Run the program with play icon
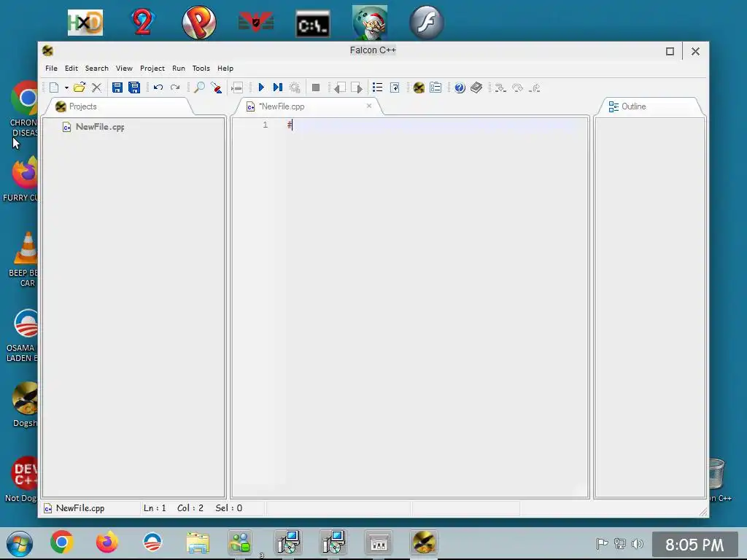Image resolution: width=747 pixels, height=560 pixels. (x=261, y=87)
